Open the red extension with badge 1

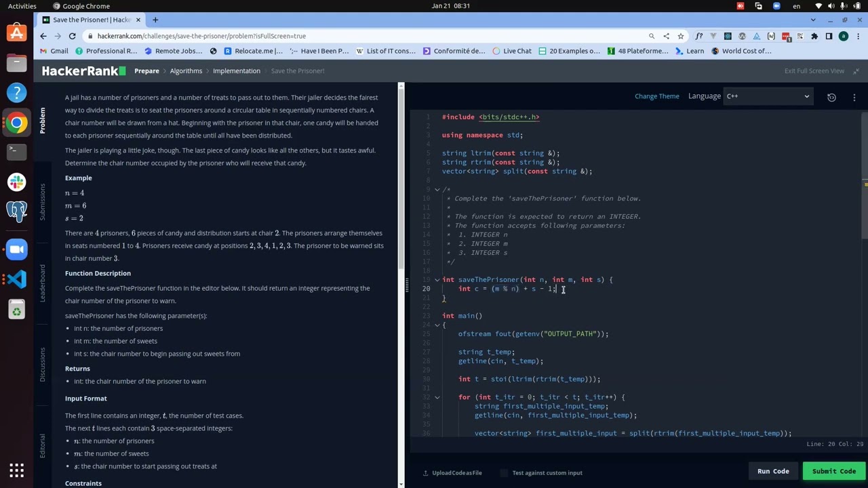[x=786, y=36]
